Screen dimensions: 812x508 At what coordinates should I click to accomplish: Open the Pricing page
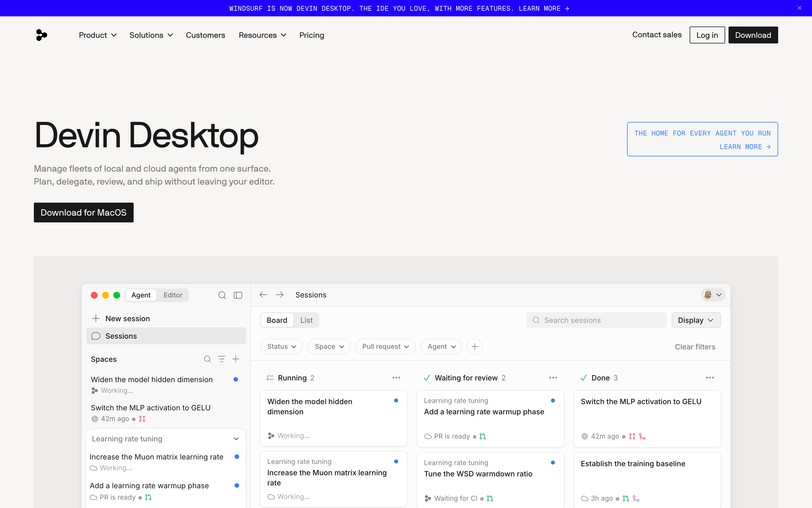pos(312,35)
